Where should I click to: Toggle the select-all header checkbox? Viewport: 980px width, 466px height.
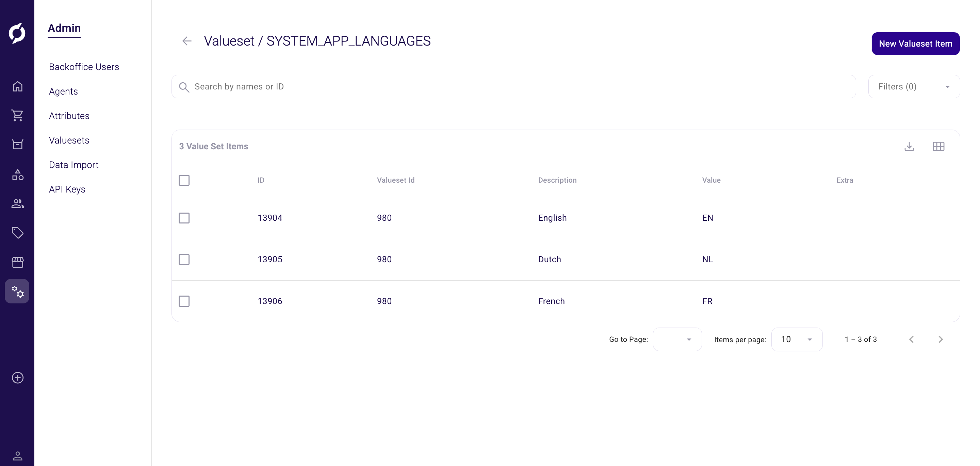click(x=184, y=180)
